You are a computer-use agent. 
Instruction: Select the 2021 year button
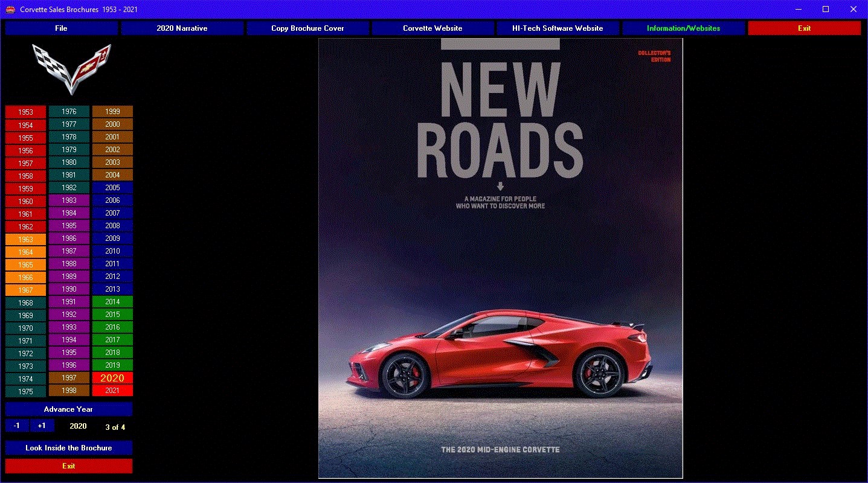[112, 391]
